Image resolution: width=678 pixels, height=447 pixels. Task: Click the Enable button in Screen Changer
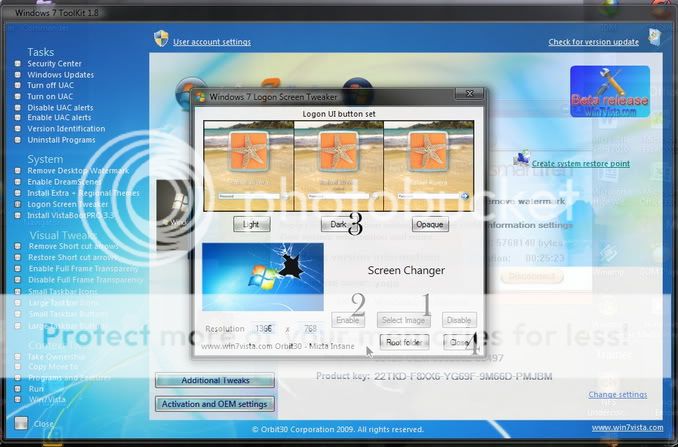(x=348, y=320)
